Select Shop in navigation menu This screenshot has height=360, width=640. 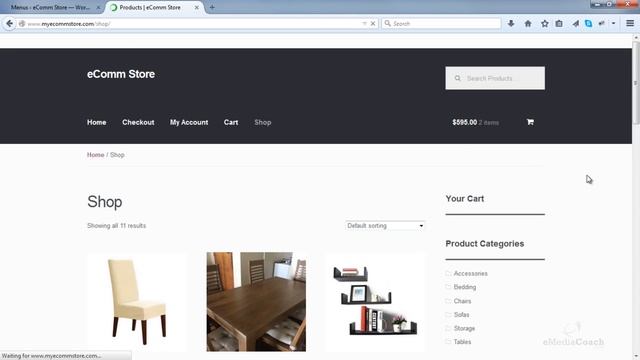coord(263,122)
